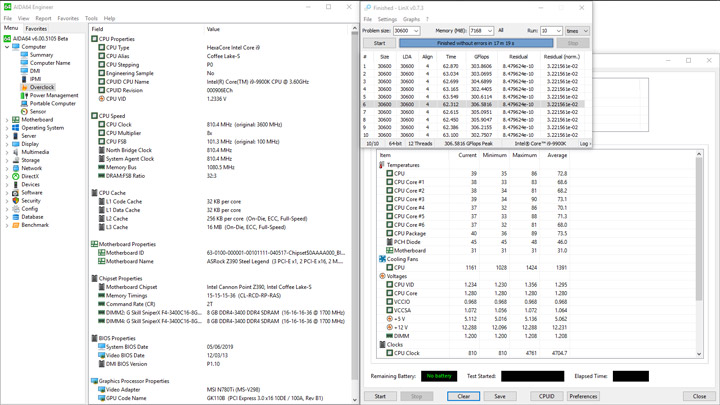Click the Portable Computer icon
Screen dimensions: 720x405
[x=24, y=103]
